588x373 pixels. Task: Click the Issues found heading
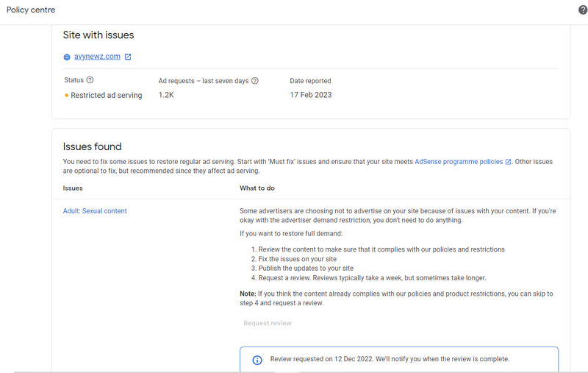(x=93, y=146)
